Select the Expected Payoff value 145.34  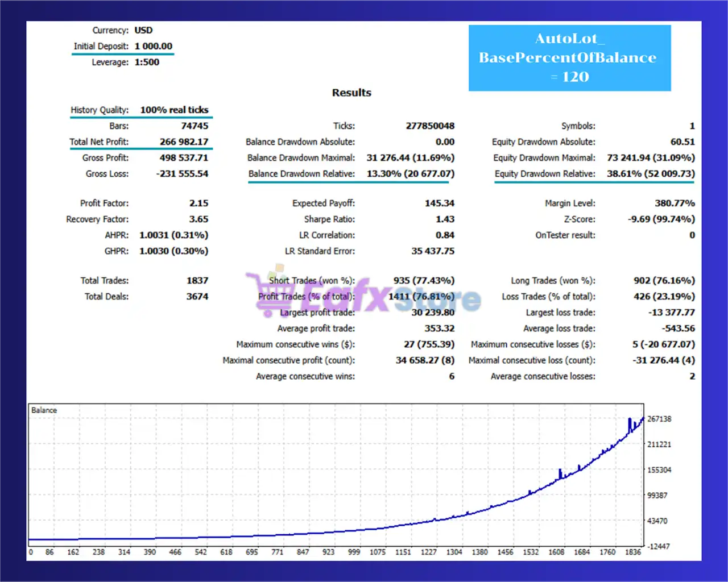coord(440,203)
